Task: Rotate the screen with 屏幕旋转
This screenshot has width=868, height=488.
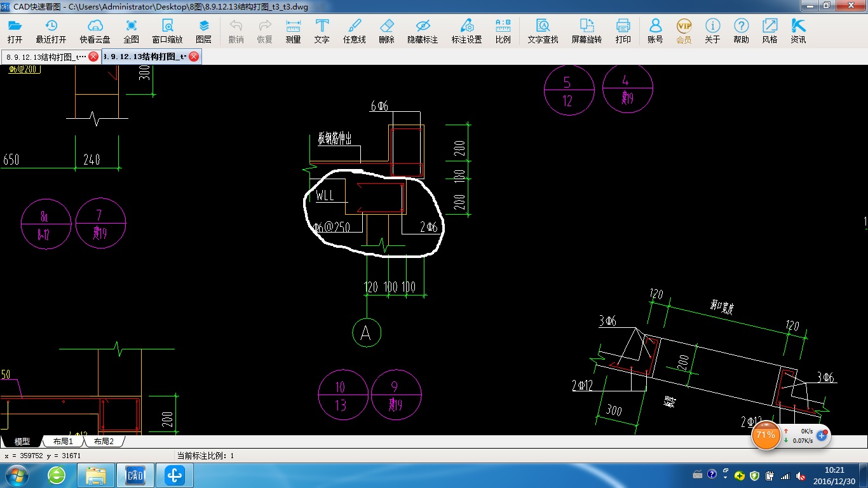Action: 587,31
